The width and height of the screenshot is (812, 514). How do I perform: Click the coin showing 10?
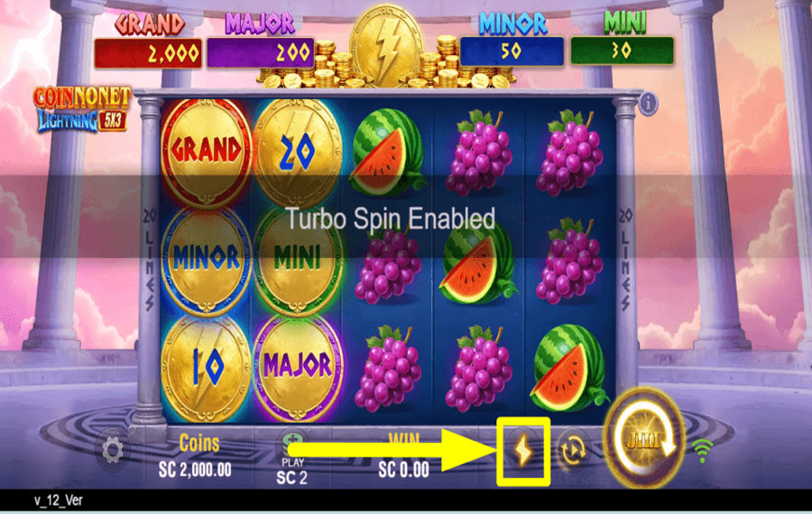point(206,366)
